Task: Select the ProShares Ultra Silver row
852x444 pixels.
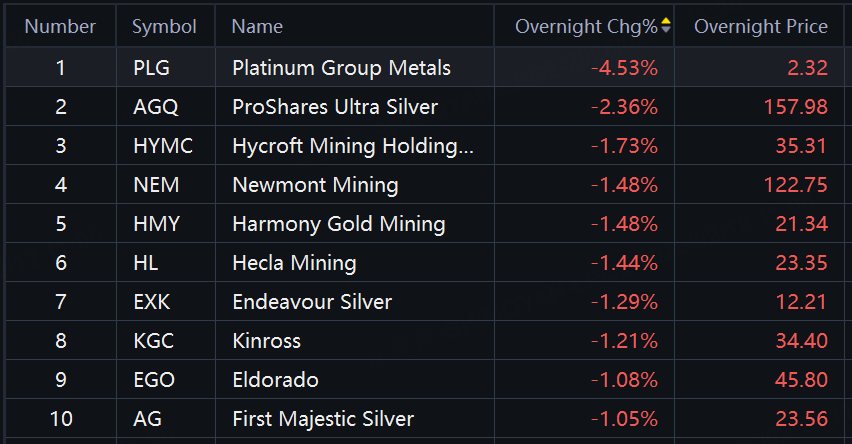Action: click(x=335, y=107)
